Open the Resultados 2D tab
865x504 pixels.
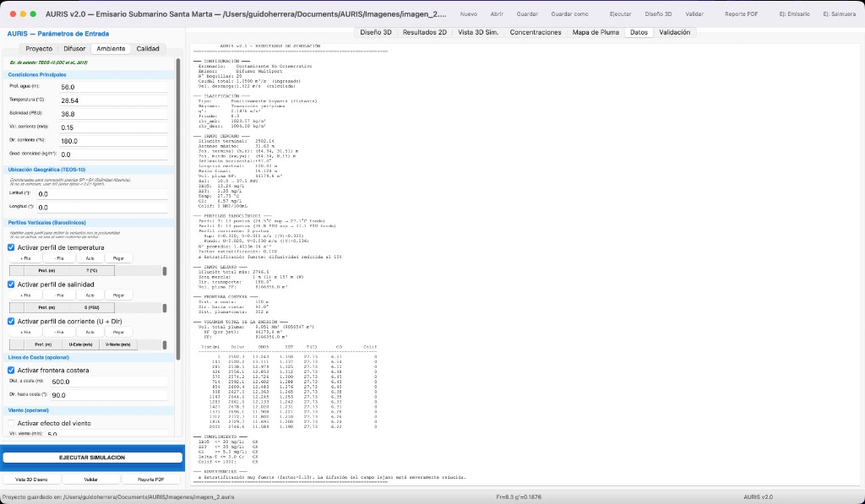(x=425, y=33)
